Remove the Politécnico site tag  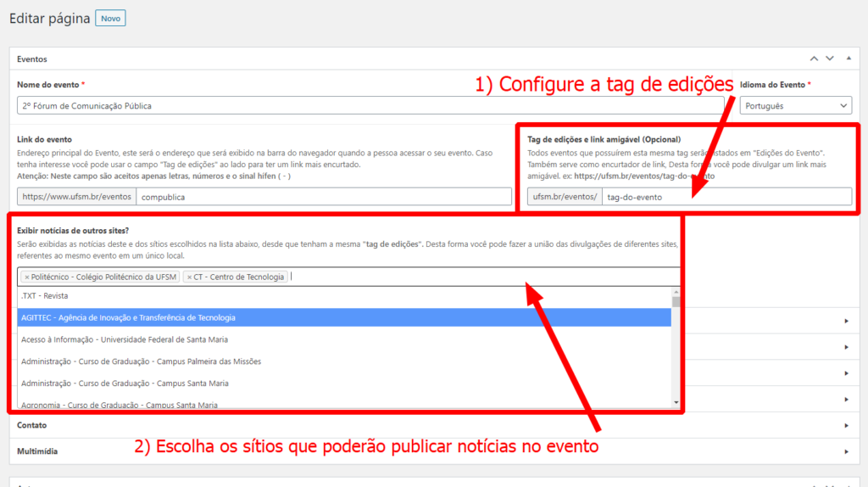(x=26, y=277)
